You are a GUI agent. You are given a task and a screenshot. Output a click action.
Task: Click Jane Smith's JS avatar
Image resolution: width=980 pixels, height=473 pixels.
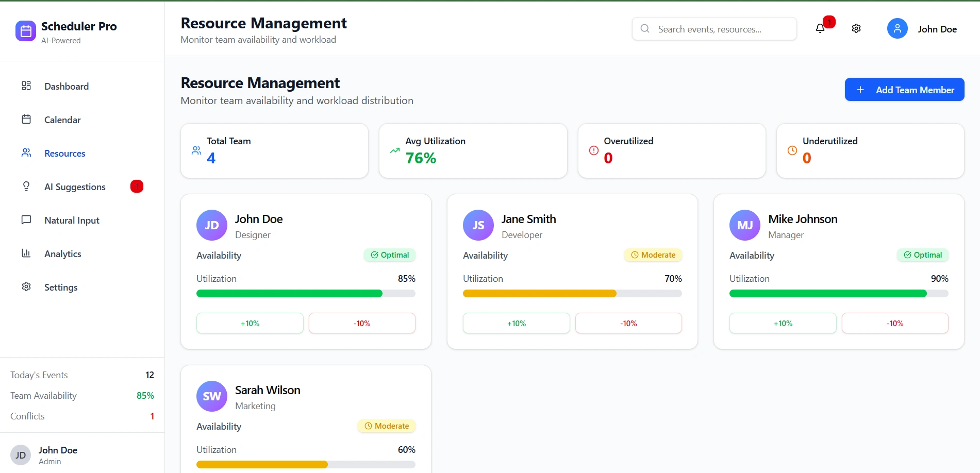click(478, 225)
